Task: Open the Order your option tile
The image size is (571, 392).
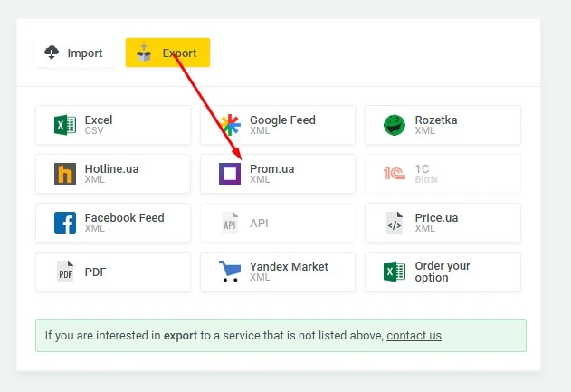Action: [443, 272]
